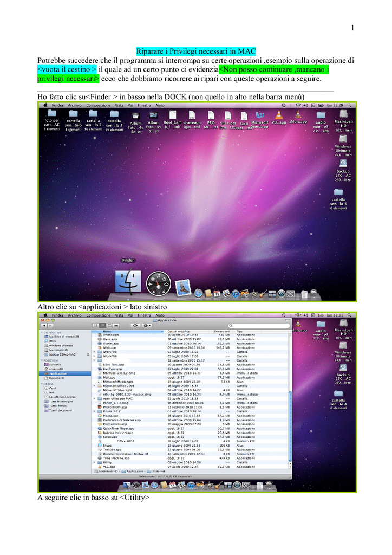Switch Finder window to list view
This screenshot has height=555, width=392.
[102, 325]
